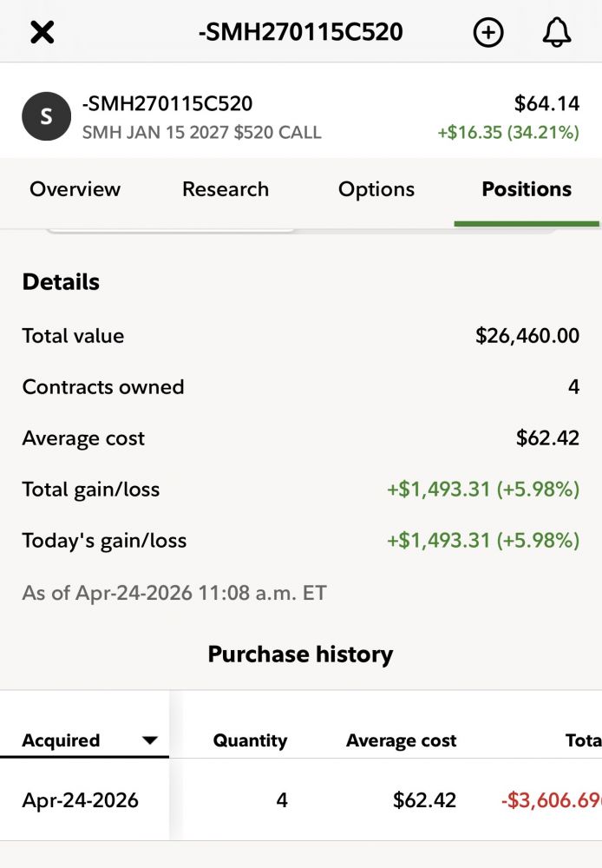This screenshot has width=602, height=868.
Task: Sort purchase history by Quantity column
Action: (250, 740)
